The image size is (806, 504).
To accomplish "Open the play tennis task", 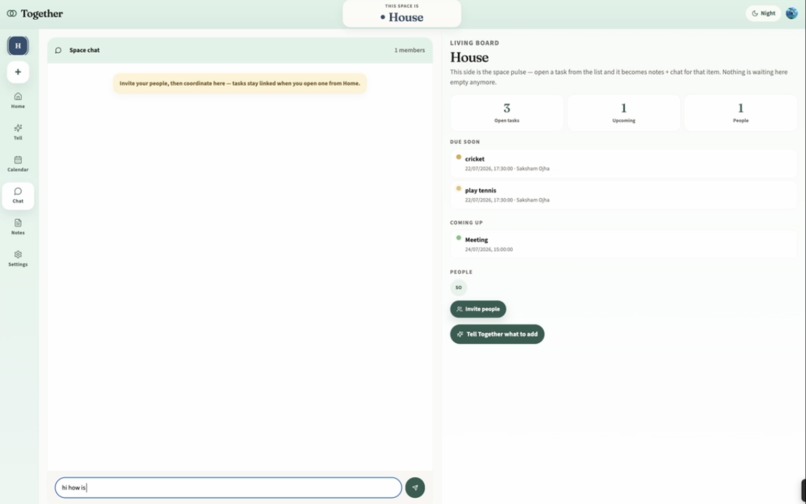I will tap(624, 195).
